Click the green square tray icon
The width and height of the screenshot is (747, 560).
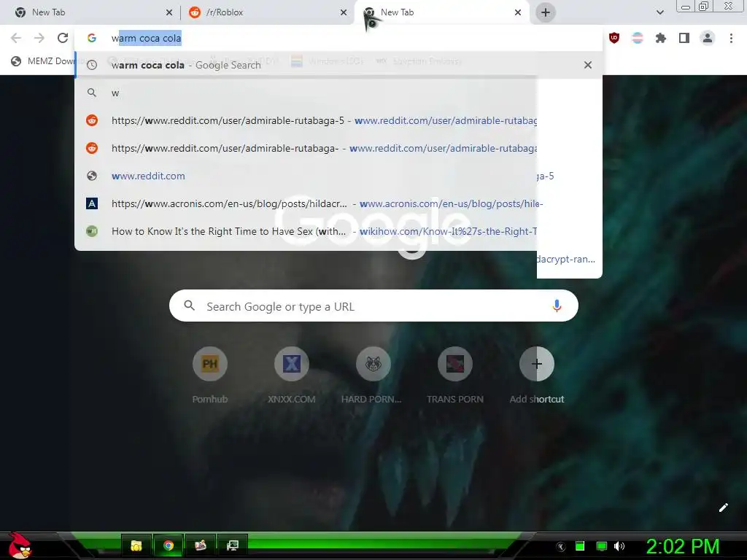pyautogui.click(x=580, y=546)
